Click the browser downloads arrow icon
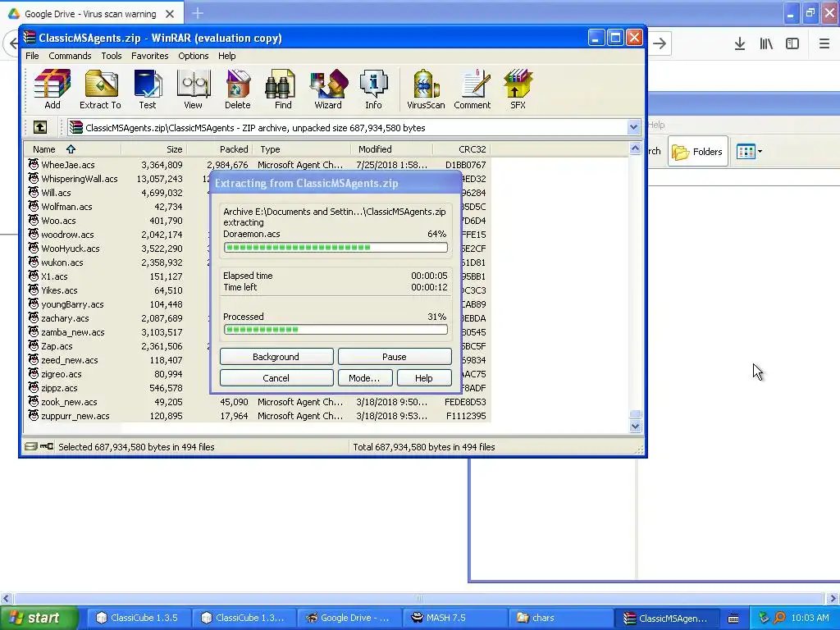Viewport: 840px width, 630px height. 740,44
